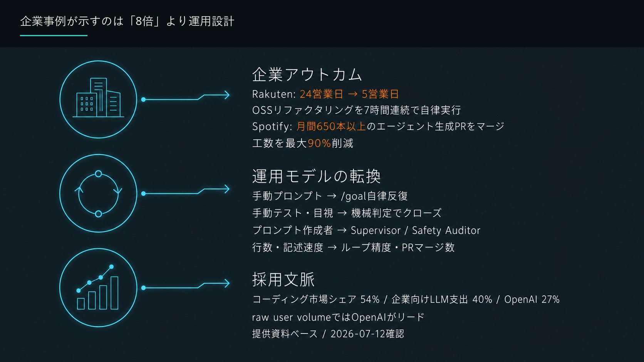The width and height of the screenshot is (644, 362).
Task: Click the orange 90% figure
Action: (319, 143)
